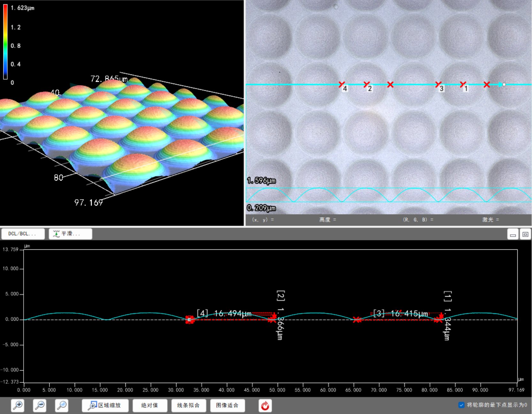Viewport: 532px width, 414px height.
Task: Open the DCL/BCL... settings
Action: [23, 234]
